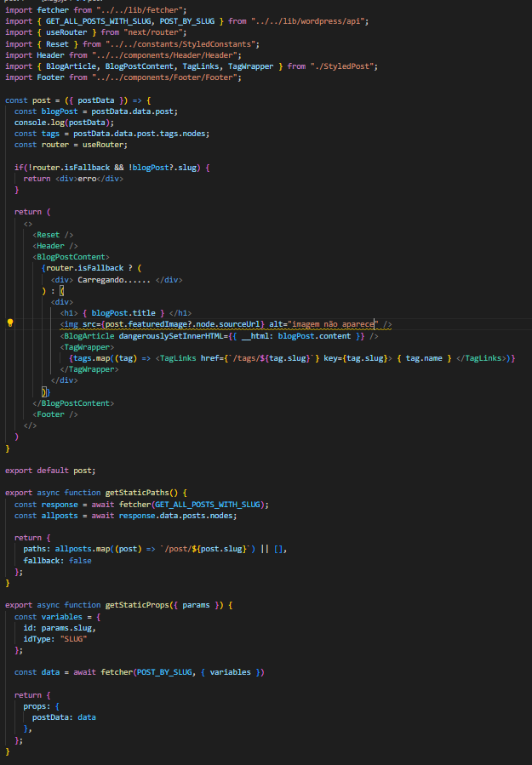Click the <Header /> JSX tag
The height and width of the screenshot is (765, 532).
(x=55, y=246)
